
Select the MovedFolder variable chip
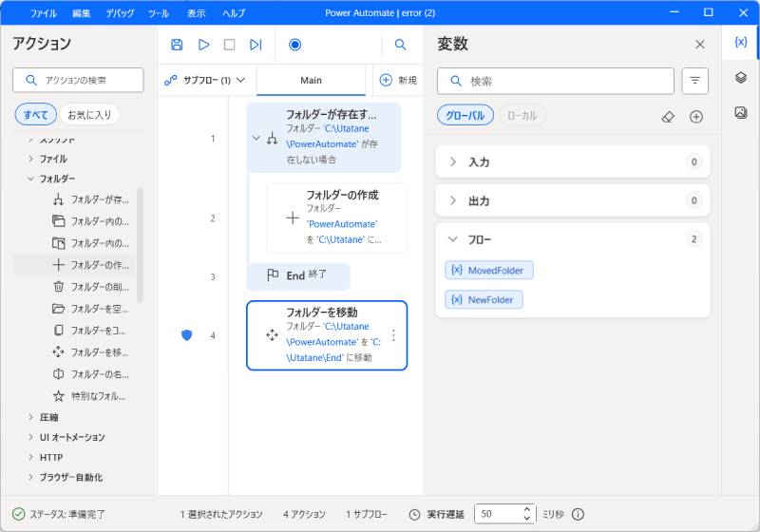click(x=488, y=271)
